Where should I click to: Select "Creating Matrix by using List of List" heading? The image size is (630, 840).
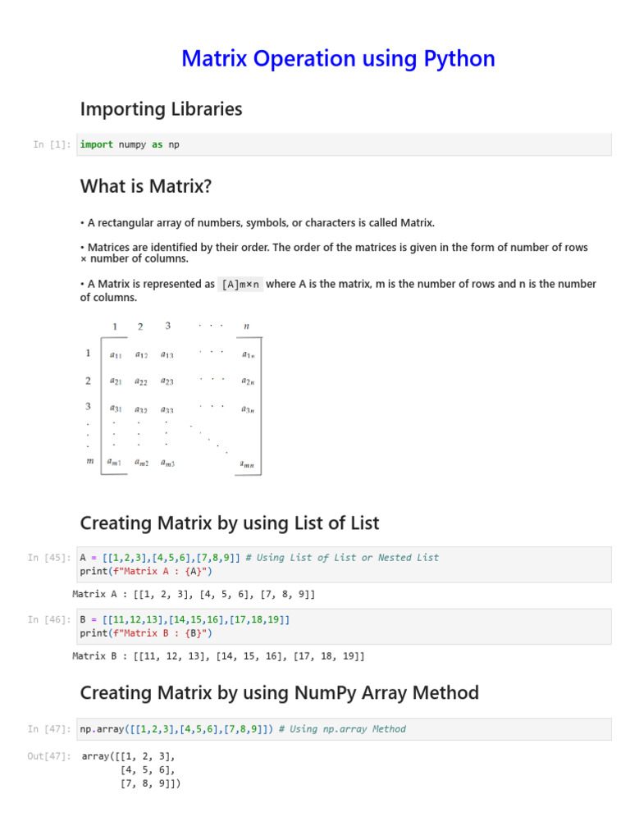click(x=230, y=523)
